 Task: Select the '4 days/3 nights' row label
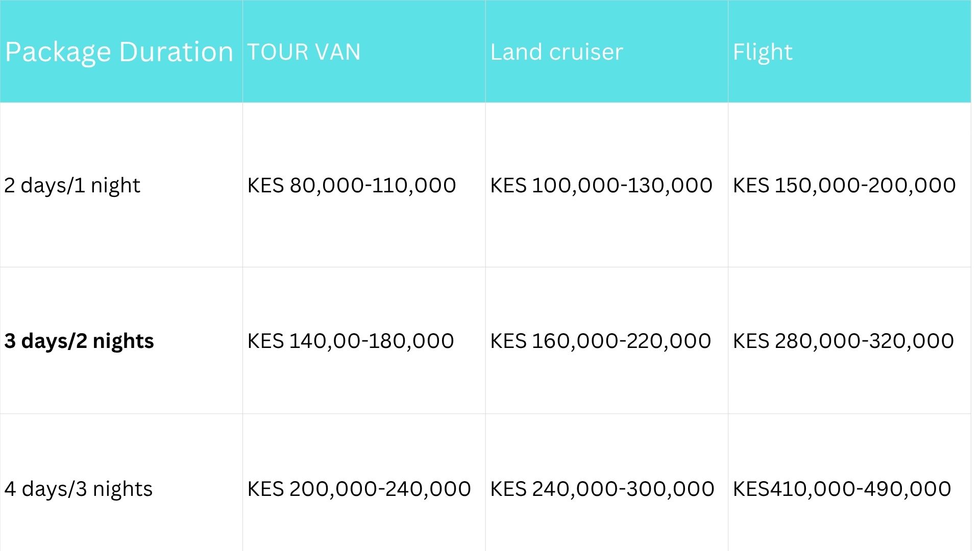(x=78, y=489)
